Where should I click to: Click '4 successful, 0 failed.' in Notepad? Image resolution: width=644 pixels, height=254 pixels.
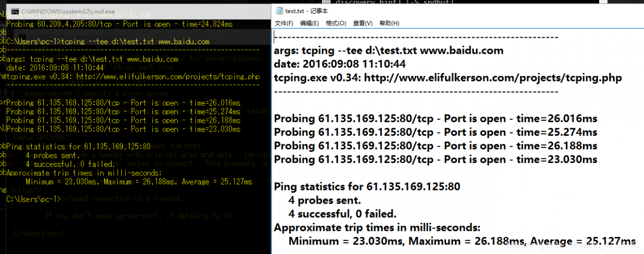pyautogui.click(x=342, y=214)
